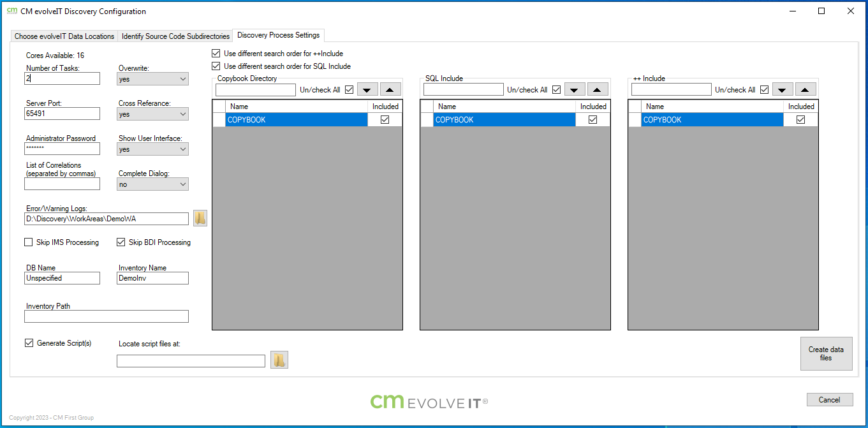Browse folder for Error/Warning Logs path
Viewport: 868px width, 428px height.
click(x=200, y=218)
